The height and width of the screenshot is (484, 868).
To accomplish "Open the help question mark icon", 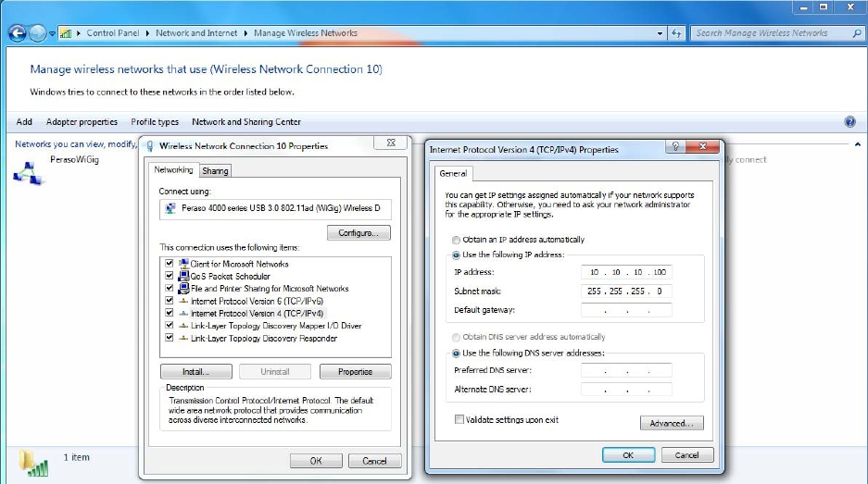I will pos(850,121).
